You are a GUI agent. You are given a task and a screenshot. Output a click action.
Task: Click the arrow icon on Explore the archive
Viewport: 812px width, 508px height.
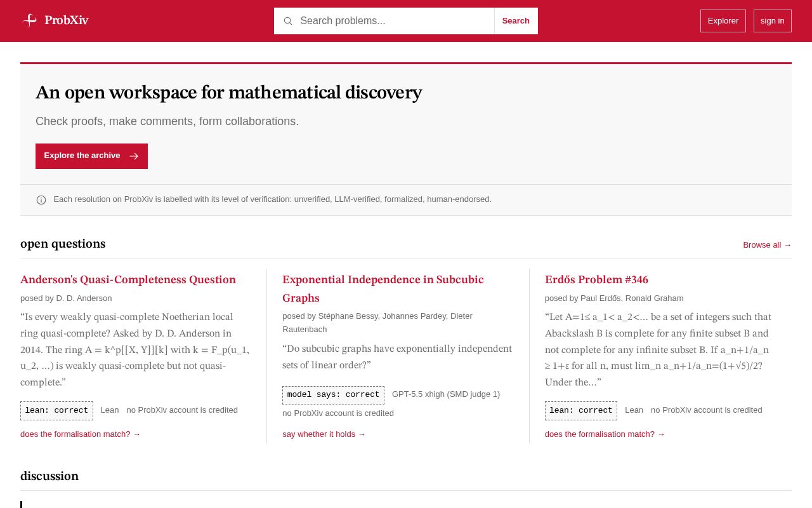click(x=134, y=156)
